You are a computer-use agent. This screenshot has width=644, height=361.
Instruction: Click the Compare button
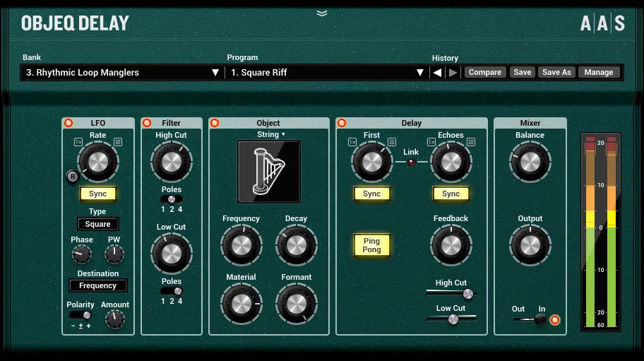(x=485, y=72)
